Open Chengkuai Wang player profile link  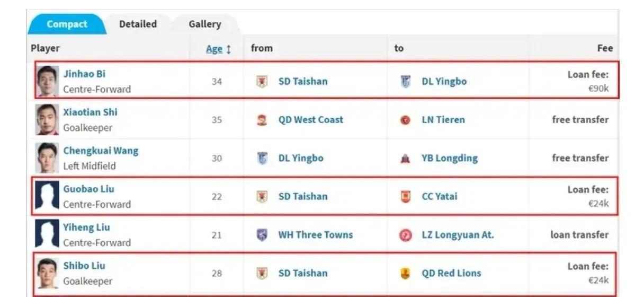101,151
